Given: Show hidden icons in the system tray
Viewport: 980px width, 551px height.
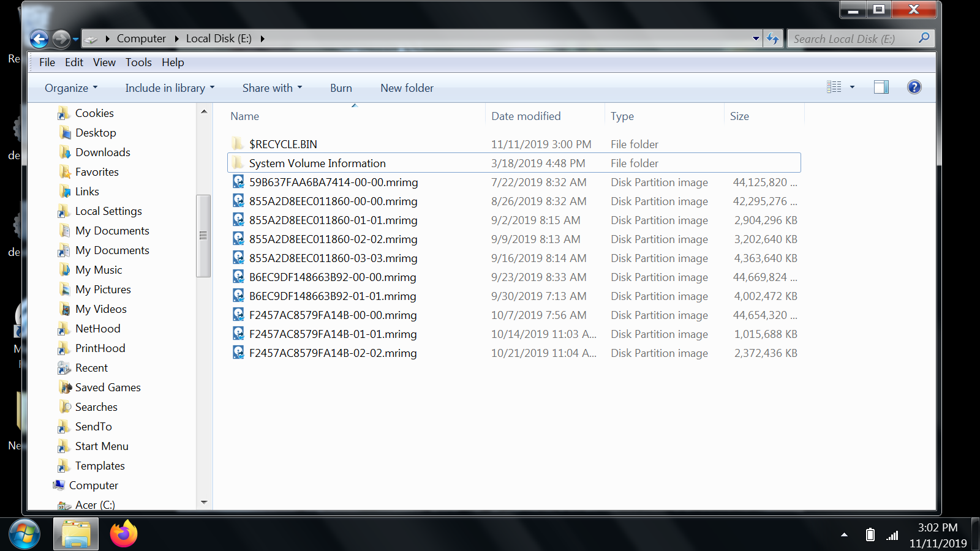Looking at the screenshot, I should (x=844, y=535).
